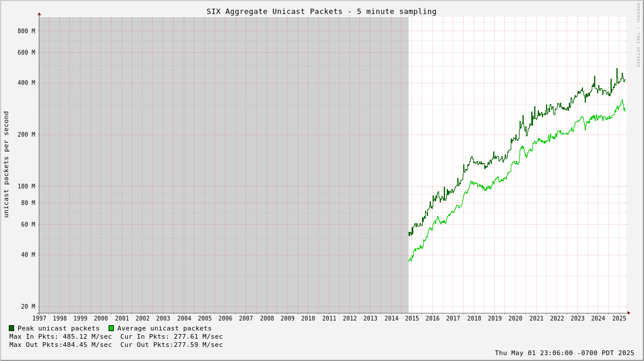The height and width of the screenshot is (361, 644).
Task: Click the '800 M' y-axis tick label
Action: pos(26,31)
